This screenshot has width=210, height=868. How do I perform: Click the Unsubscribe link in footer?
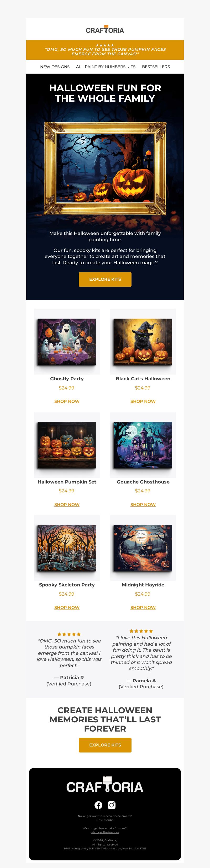105,820
